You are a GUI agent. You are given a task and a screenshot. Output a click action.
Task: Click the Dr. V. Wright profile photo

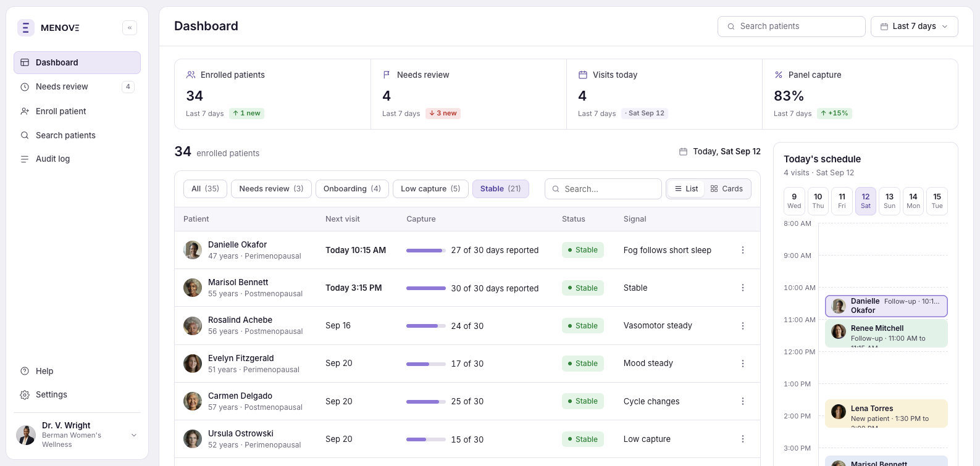(26, 435)
